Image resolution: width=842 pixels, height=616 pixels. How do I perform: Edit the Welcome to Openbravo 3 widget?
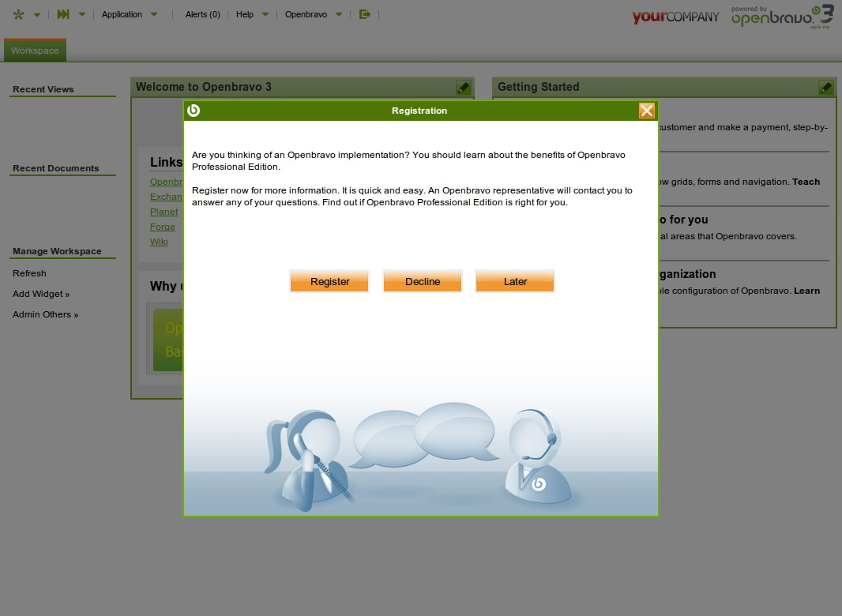[464, 87]
